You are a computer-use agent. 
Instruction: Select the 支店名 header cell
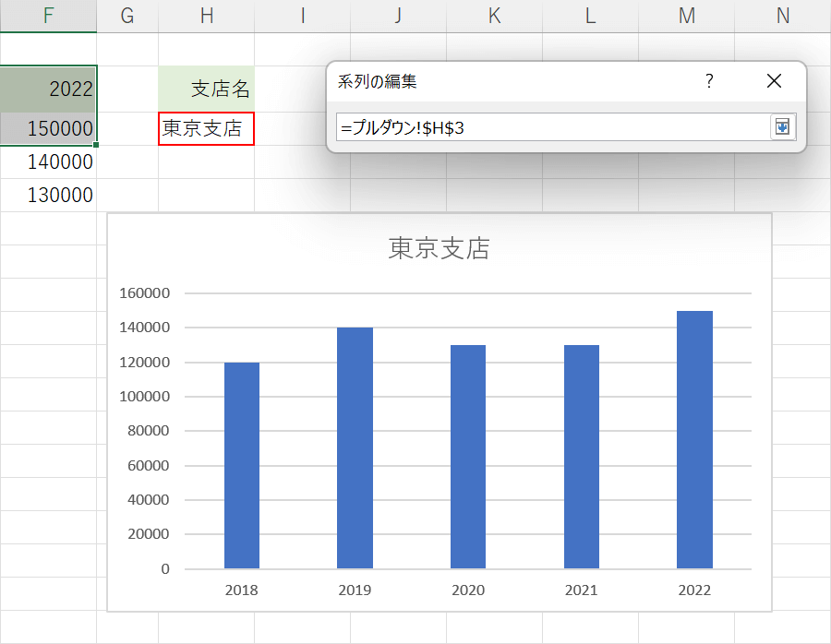206,89
